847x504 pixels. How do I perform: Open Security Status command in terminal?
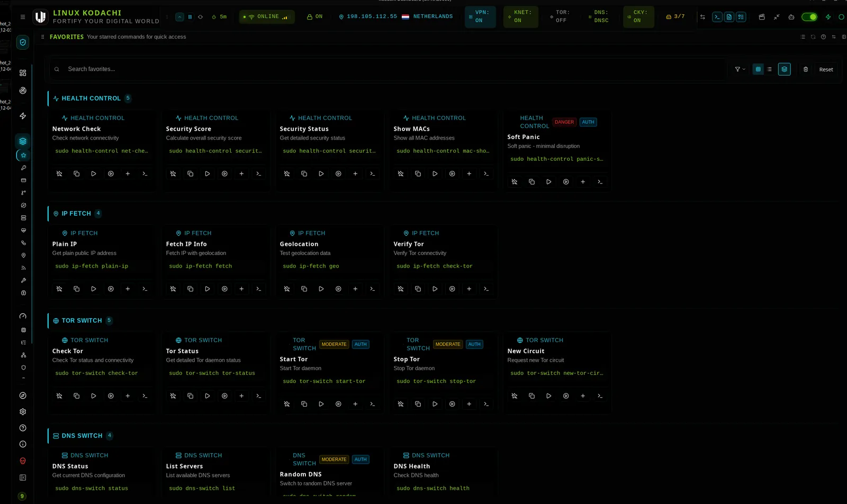(x=373, y=174)
